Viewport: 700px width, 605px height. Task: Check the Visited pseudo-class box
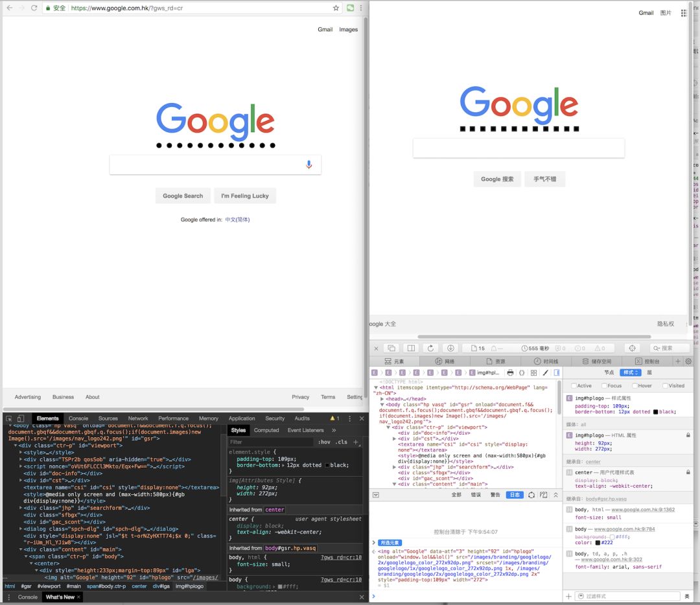[x=665, y=386]
